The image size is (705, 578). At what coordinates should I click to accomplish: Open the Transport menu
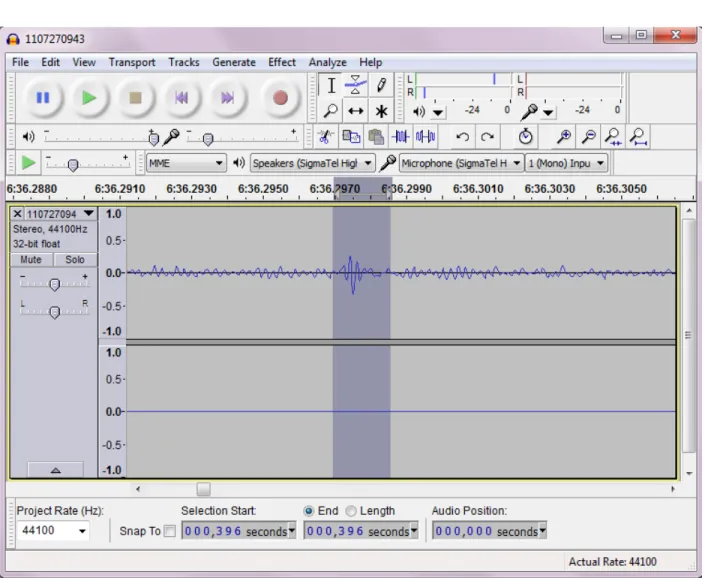click(132, 62)
